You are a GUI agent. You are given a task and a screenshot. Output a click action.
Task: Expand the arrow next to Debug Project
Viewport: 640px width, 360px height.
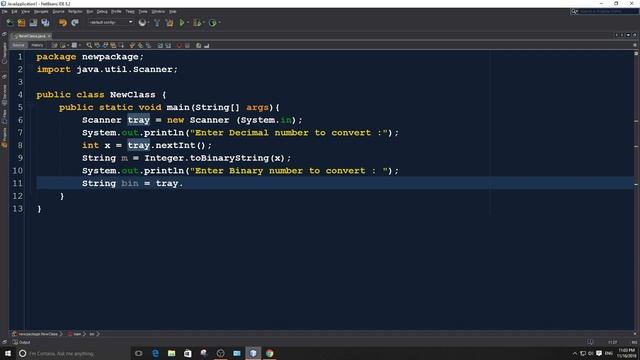(203, 23)
